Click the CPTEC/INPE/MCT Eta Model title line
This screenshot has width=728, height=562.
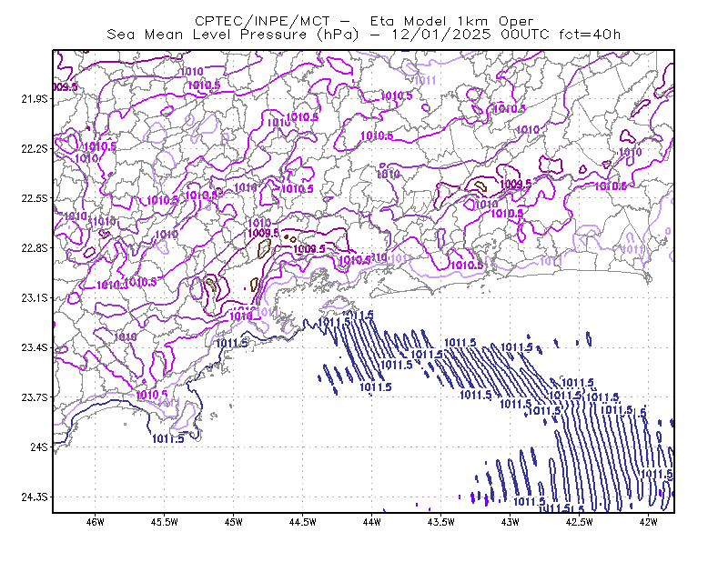tap(364, 21)
